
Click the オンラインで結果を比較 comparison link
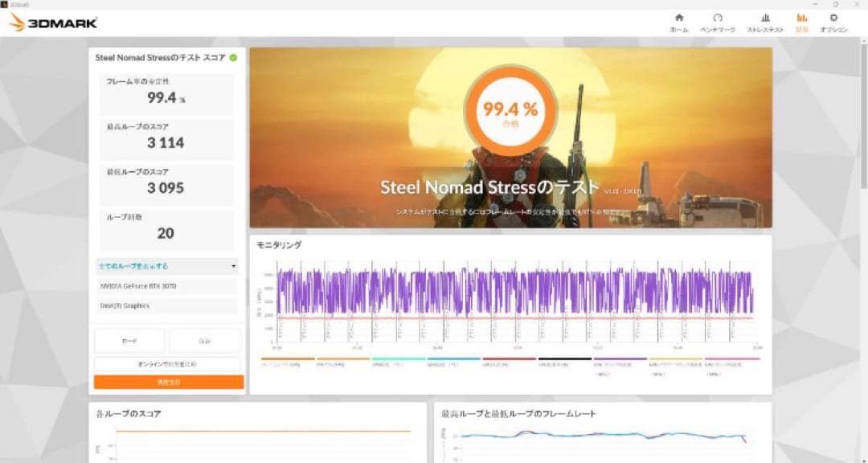[166, 363]
